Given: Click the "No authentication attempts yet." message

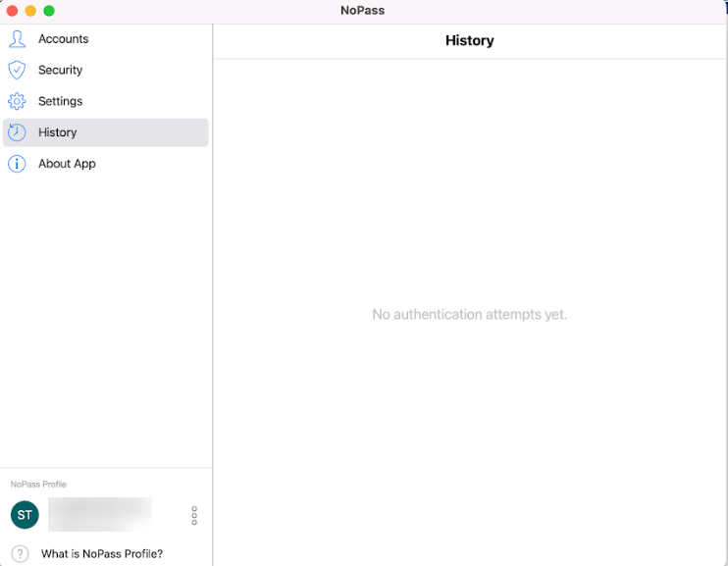Looking at the screenshot, I should [x=470, y=315].
